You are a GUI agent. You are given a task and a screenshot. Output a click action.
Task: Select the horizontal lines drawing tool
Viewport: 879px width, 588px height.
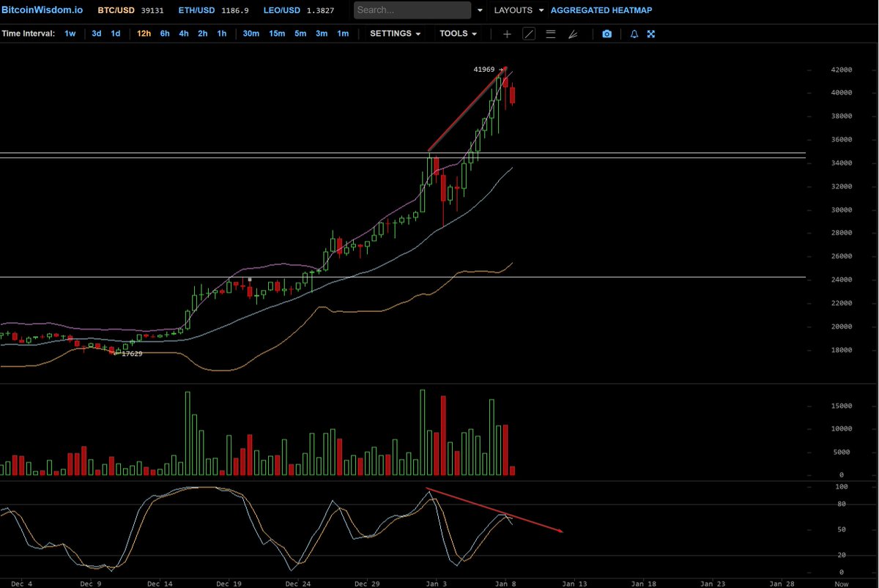tap(551, 34)
